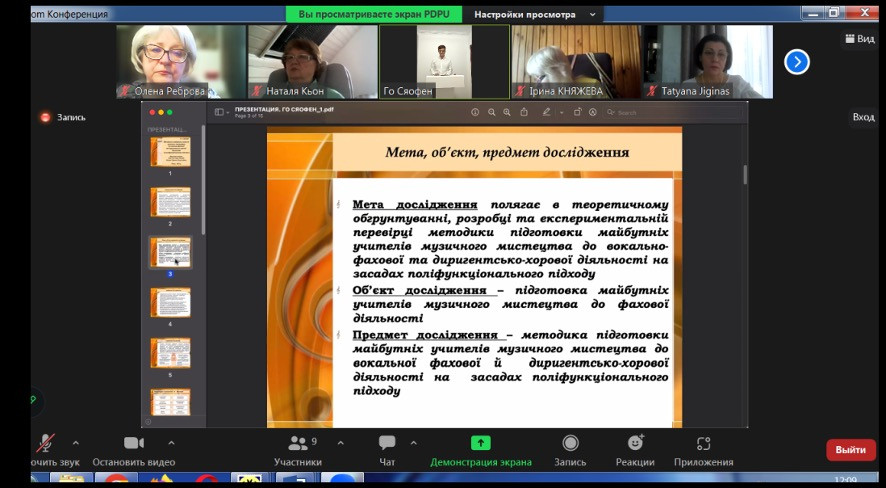The width and height of the screenshot is (886, 488).
Task: Open page 5 thumbnail in sidebar
Action: 170,353
